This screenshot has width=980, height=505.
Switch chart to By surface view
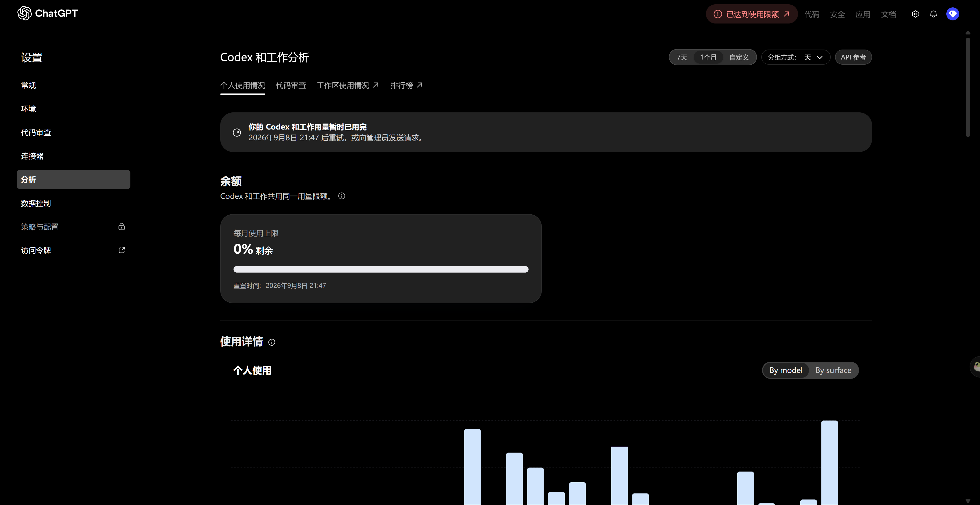click(x=833, y=370)
